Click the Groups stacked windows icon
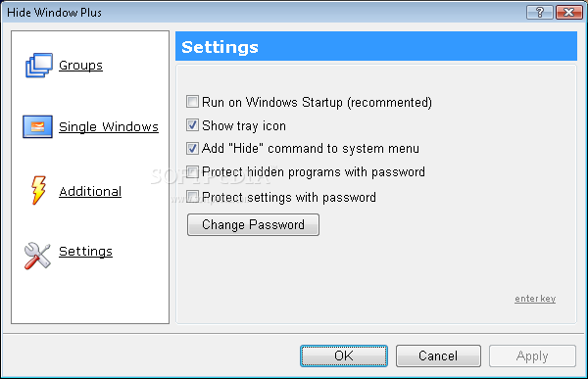This screenshot has height=379, width=588. [x=38, y=66]
